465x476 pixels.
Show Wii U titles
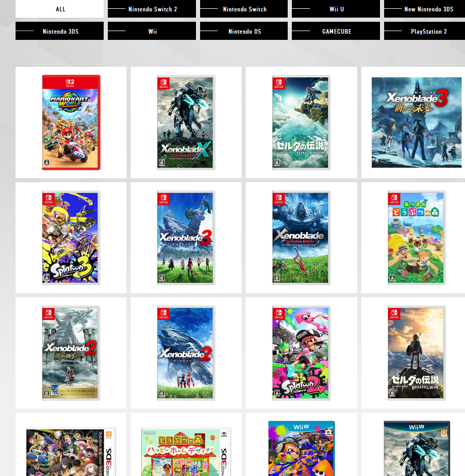(x=336, y=9)
